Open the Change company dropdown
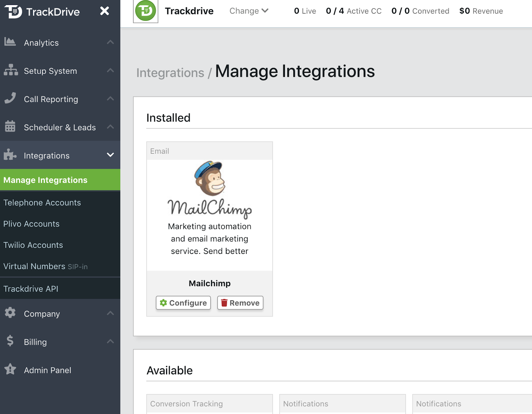The width and height of the screenshot is (532, 414). point(249,11)
